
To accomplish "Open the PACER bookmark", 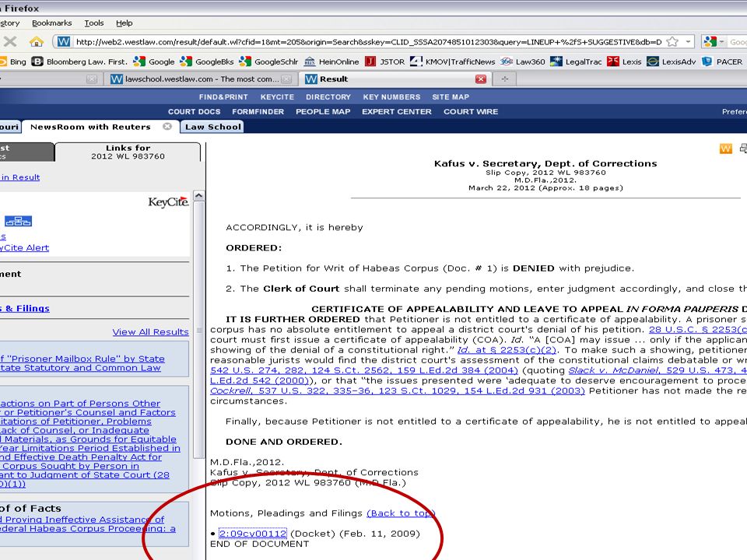I will click(x=723, y=61).
